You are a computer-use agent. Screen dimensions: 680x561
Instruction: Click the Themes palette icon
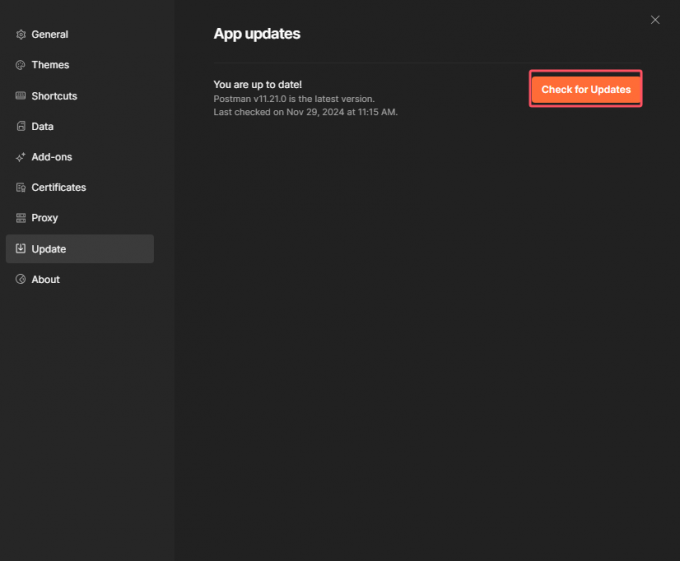point(20,65)
